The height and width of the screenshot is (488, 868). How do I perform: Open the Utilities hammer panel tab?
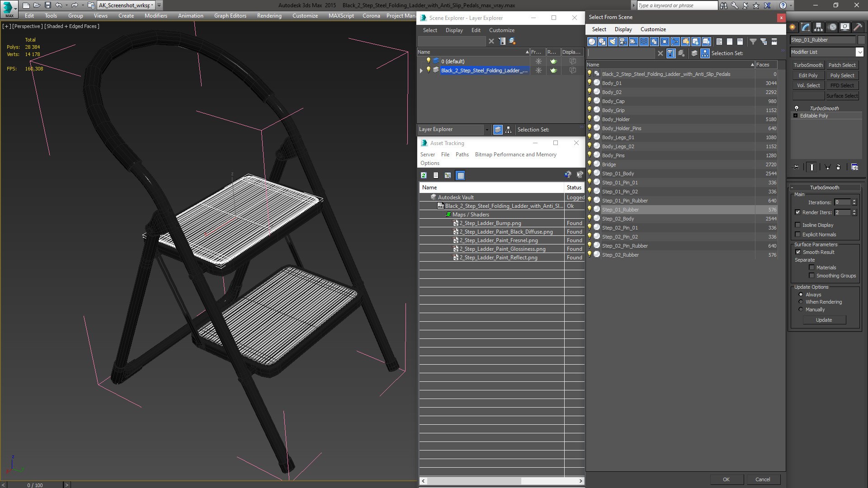tap(857, 27)
